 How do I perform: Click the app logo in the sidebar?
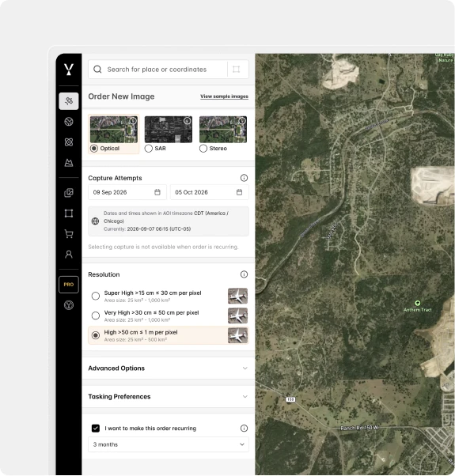pyautogui.click(x=69, y=70)
